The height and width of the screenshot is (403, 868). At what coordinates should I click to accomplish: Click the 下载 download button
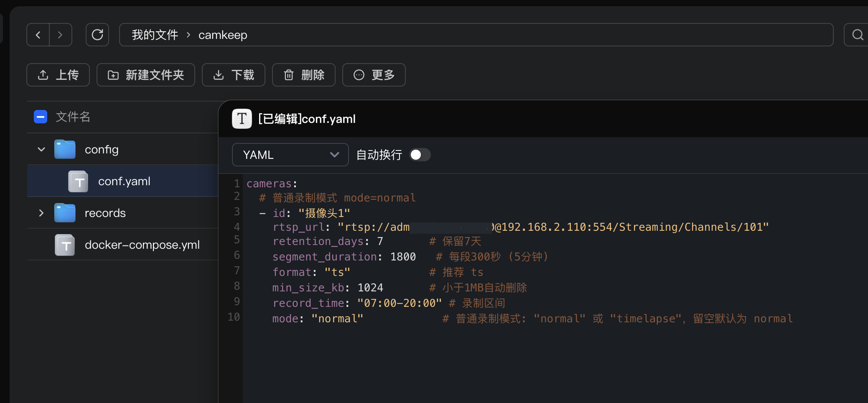(x=234, y=75)
